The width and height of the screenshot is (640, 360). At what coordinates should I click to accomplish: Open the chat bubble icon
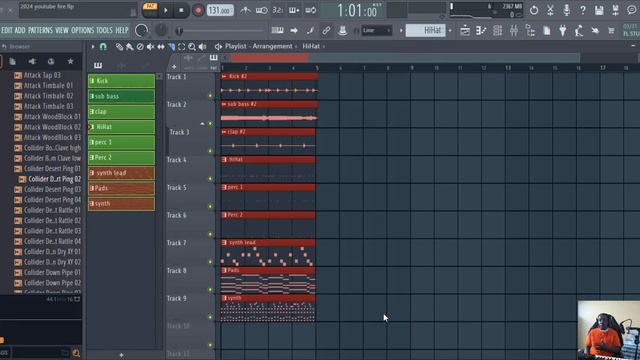tap(631, 11)
